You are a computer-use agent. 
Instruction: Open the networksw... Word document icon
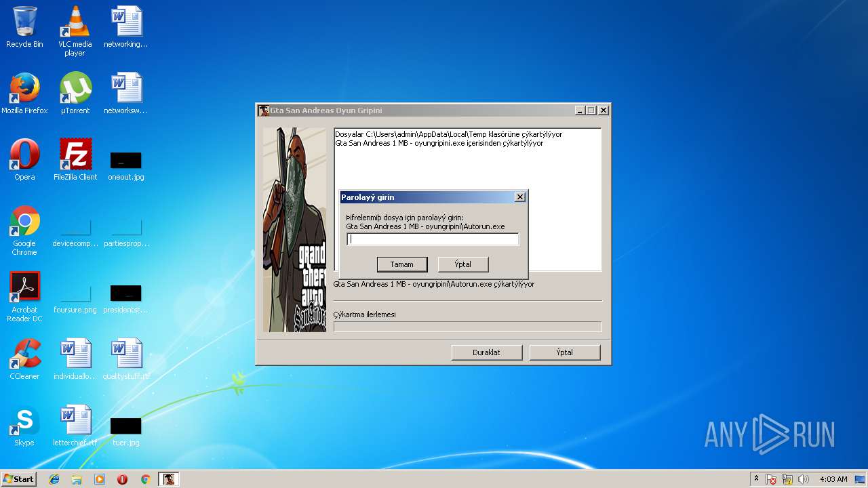(x=125, y=94)
